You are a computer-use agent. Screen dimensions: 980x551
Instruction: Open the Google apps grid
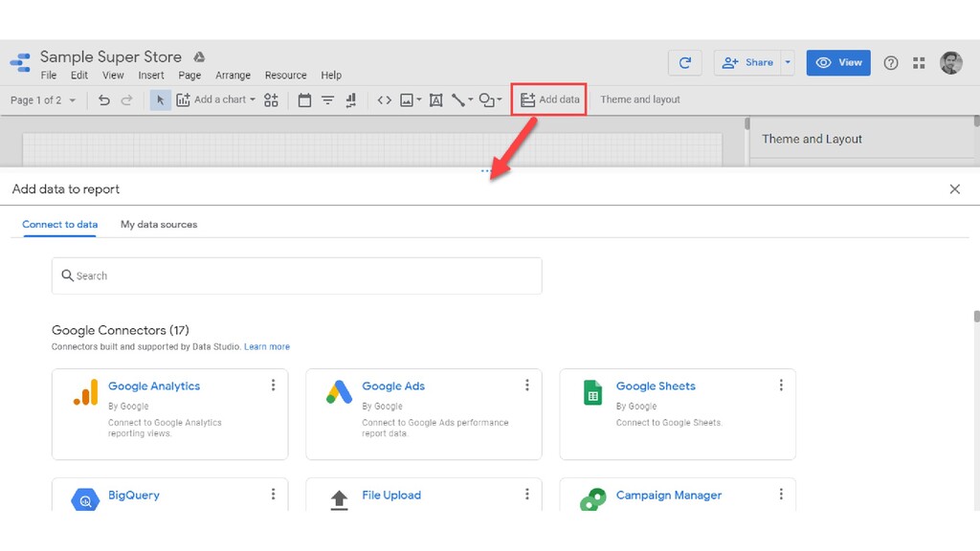point(919,63)
